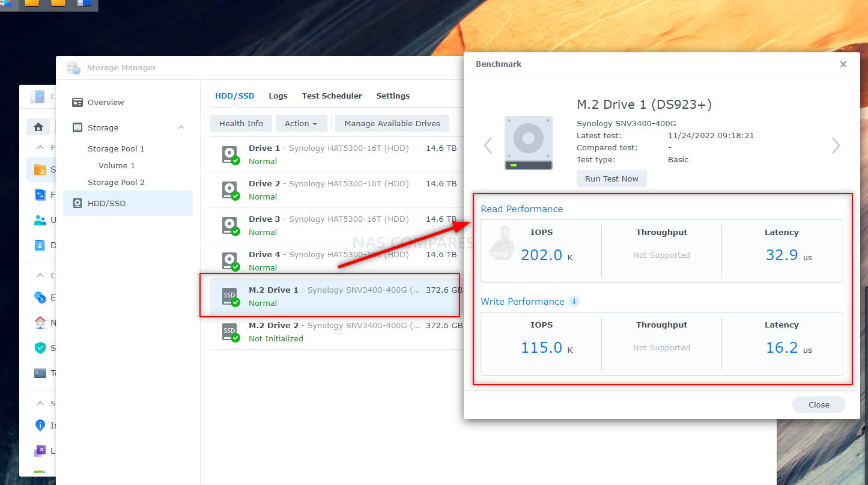Click the Read Performance heading
Viewport: 868px width, 485px height.
point(522,209)
